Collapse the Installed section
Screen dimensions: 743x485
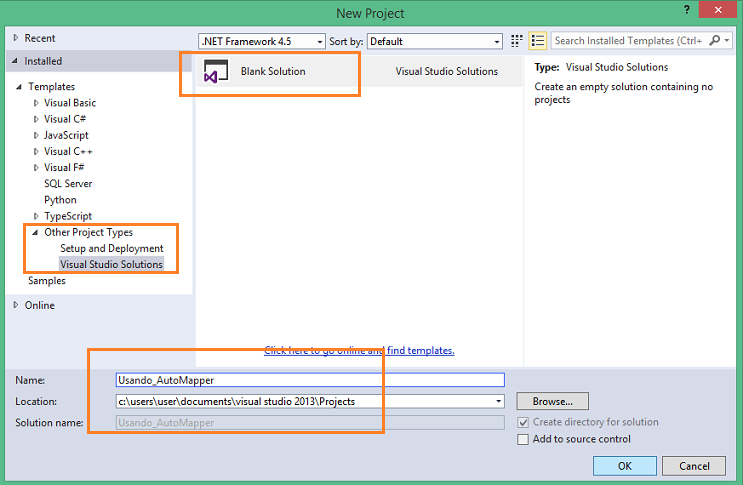tap(15, 61)
